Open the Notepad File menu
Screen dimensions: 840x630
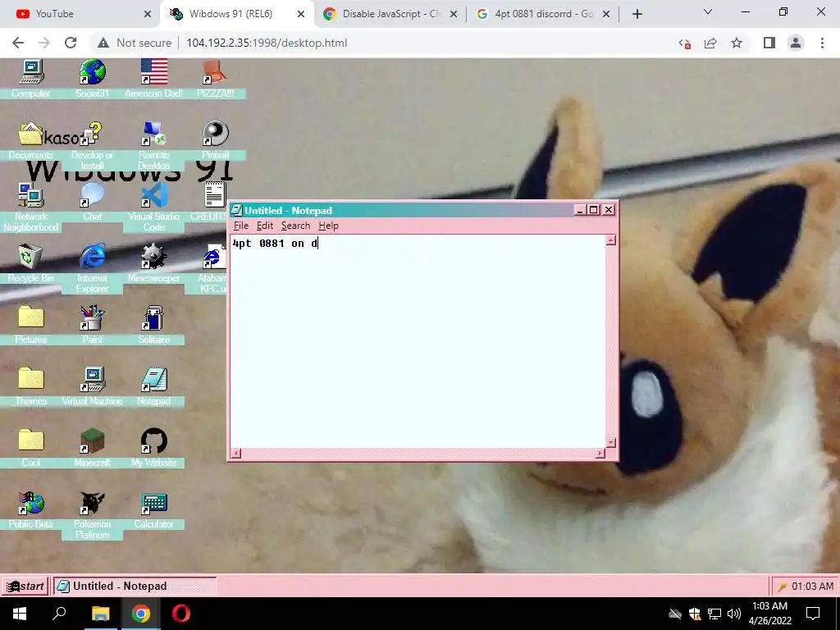(x=241, y=226)
